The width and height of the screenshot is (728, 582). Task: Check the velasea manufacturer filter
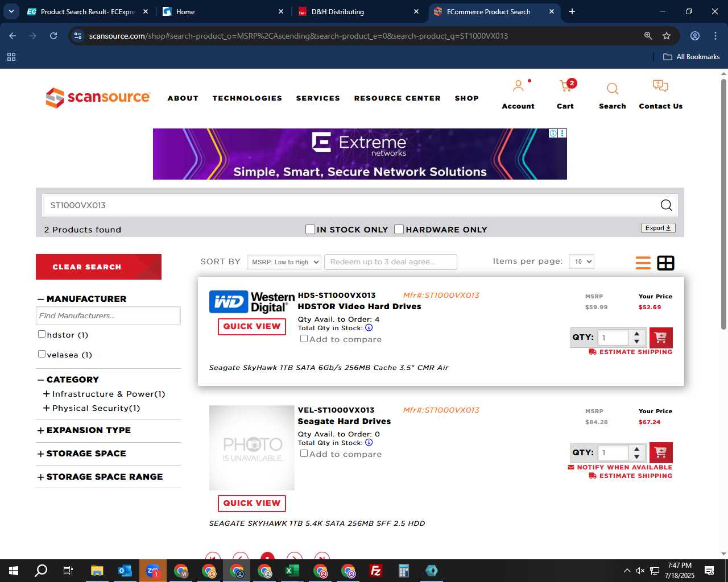42,354
